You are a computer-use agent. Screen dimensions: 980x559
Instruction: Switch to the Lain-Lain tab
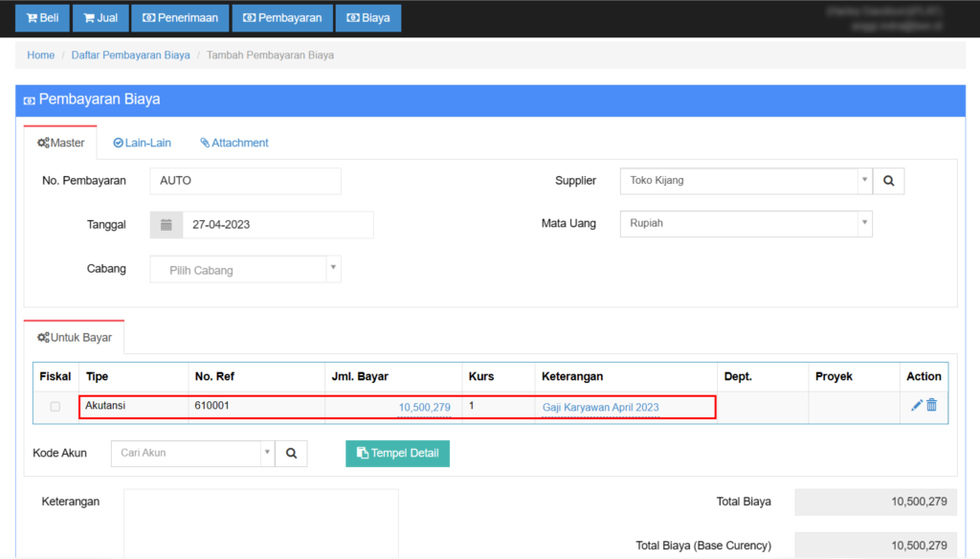[142, 142]
